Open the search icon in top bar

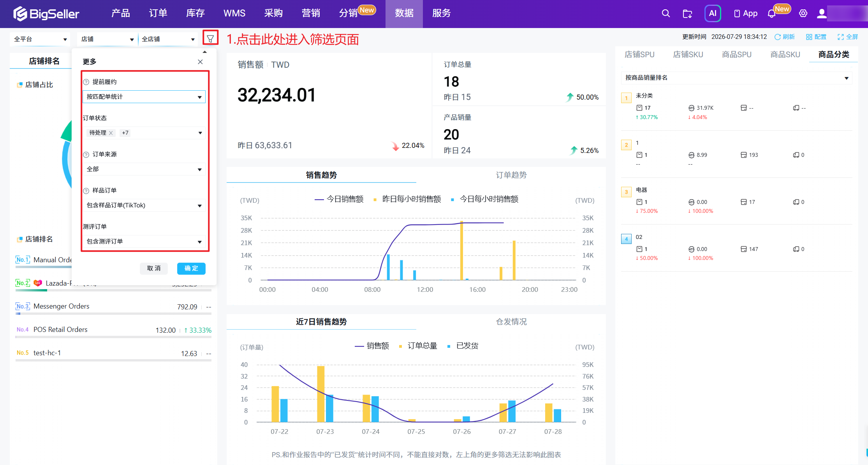(666, 14)
